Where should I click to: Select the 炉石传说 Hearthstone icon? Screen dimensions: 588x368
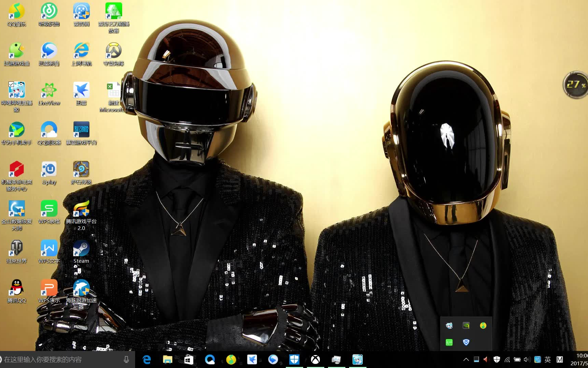(81, 173)
